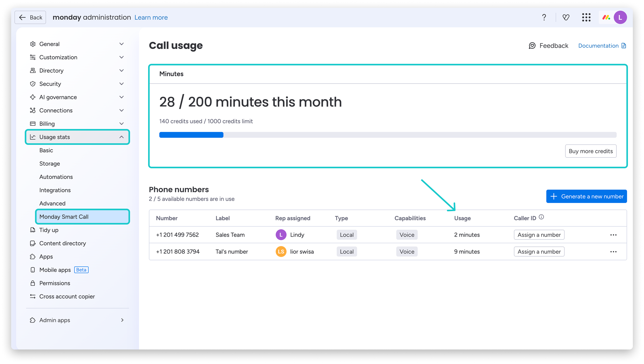Open Integrations usage stats page
Image resolution: width=644 pixels, height=364 pixels.
point(55,190)
